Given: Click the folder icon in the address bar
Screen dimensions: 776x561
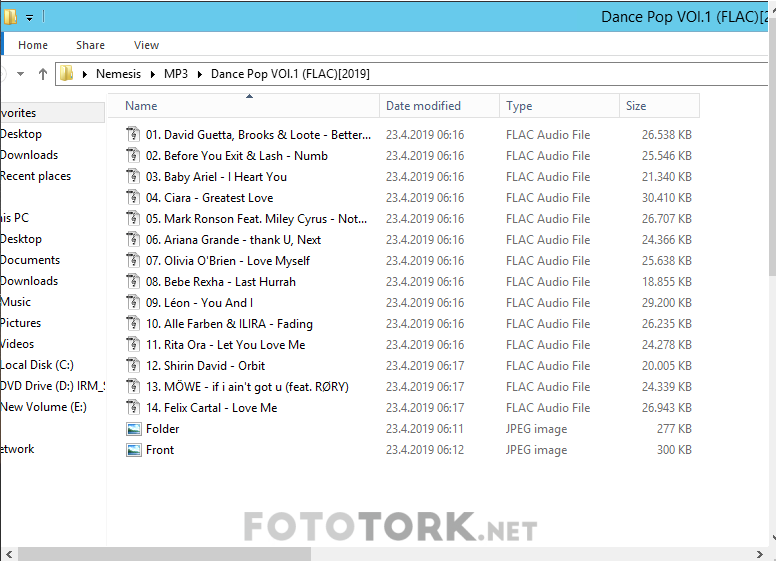Looking at the screenshot, I should coord(67,74).
